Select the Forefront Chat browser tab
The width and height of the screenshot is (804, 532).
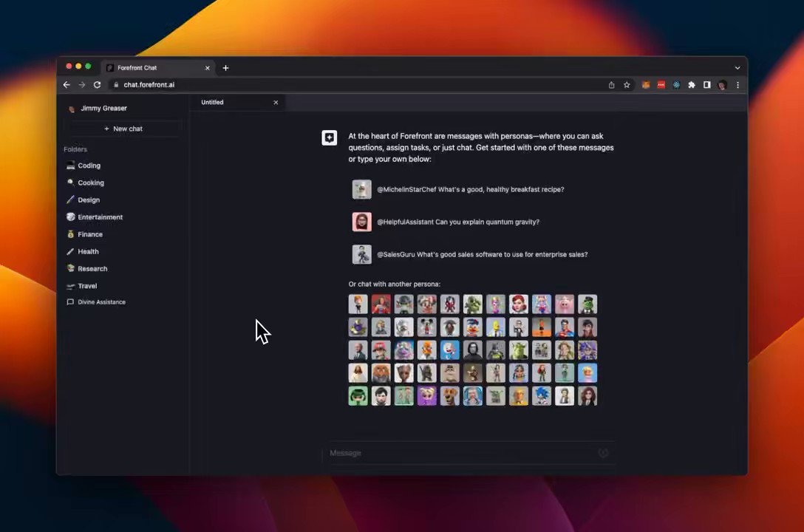[x=158, y=68]
